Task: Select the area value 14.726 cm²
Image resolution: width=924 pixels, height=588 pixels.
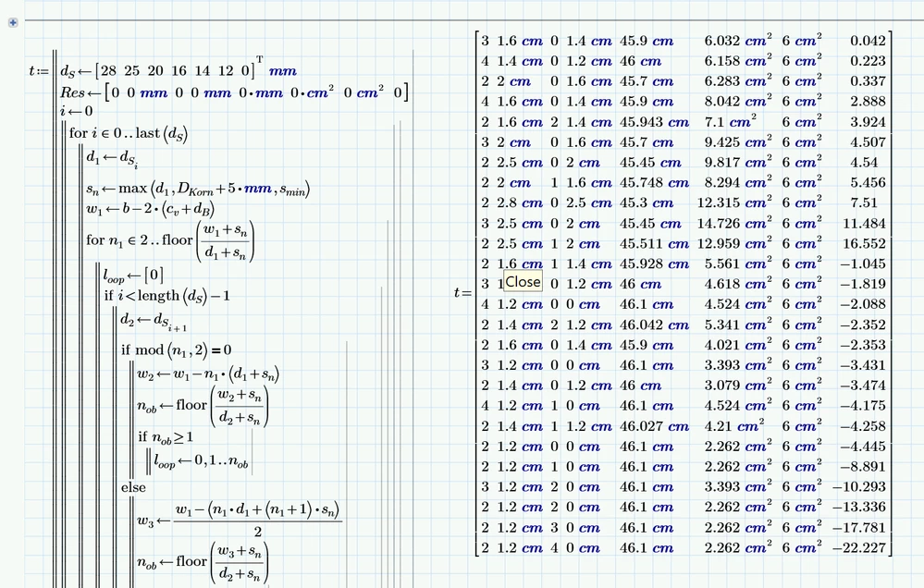Action: click(x=734, y=223)
